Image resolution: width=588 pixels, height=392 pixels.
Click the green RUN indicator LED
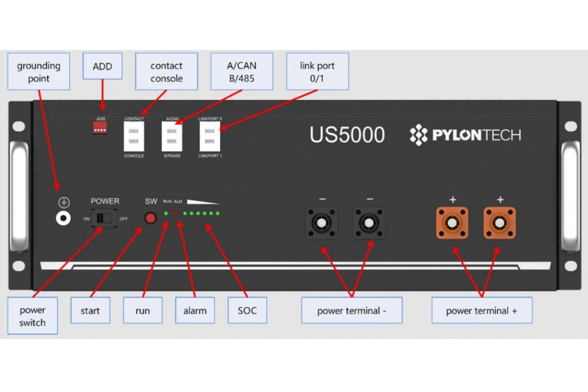click(x=166, y=214)
